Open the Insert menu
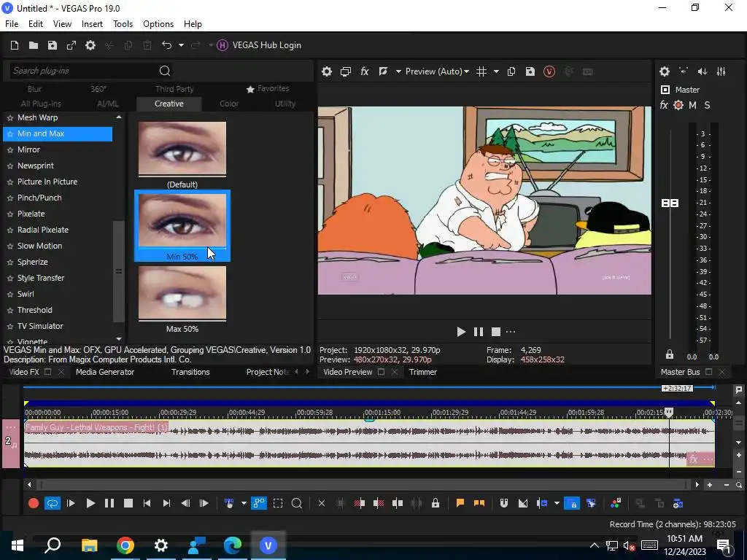The height and width of the screenshot is (560, 747). point(92,24)
